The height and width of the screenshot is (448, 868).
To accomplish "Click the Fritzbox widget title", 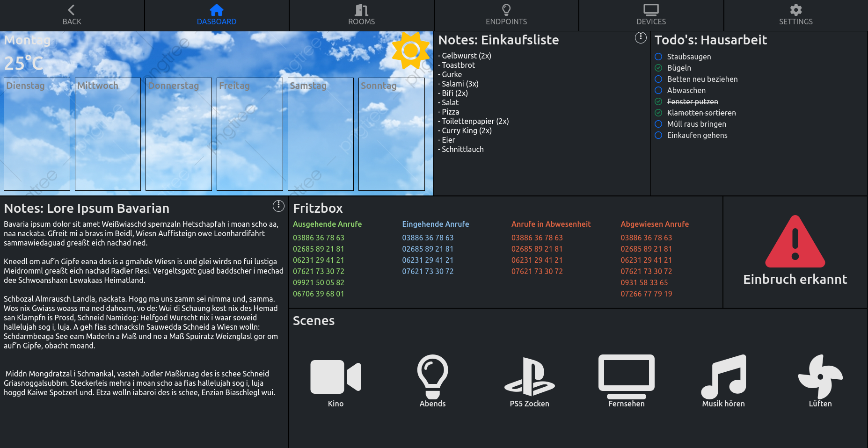I will [318, 208].
